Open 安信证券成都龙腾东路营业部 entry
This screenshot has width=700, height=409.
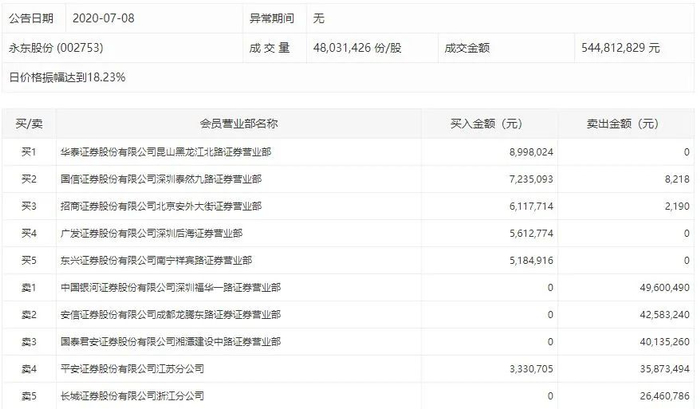[171, 314]
